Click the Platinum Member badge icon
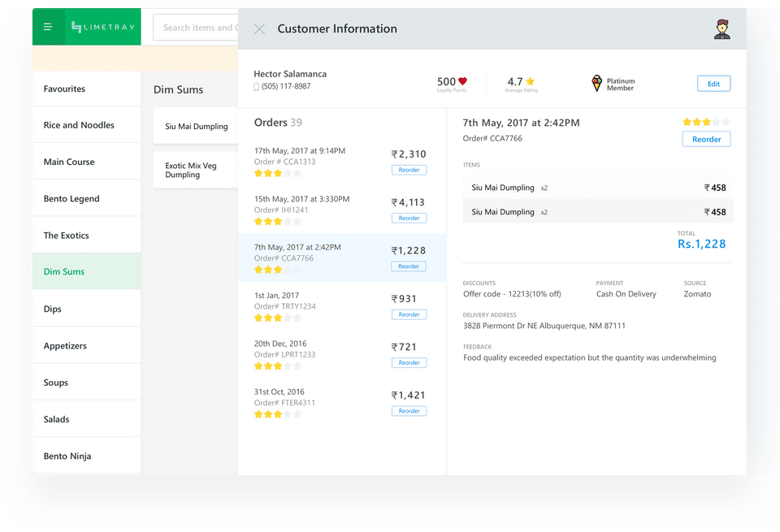 coord(597,83)
